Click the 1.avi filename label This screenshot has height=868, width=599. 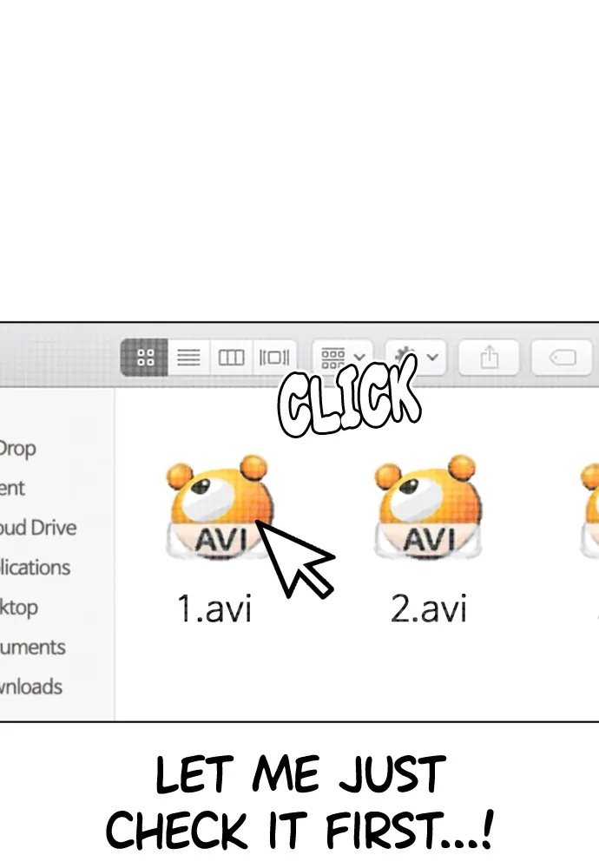tap(214, 608)
